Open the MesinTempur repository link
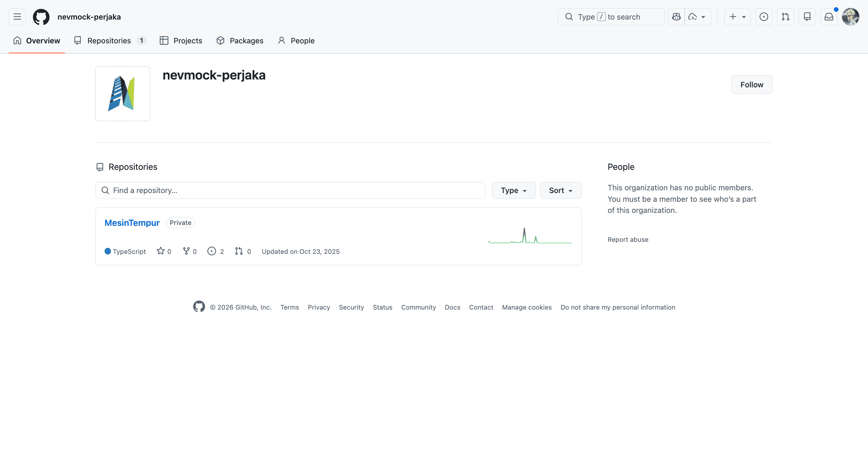 pyautogui.click(x=132, y=223)
